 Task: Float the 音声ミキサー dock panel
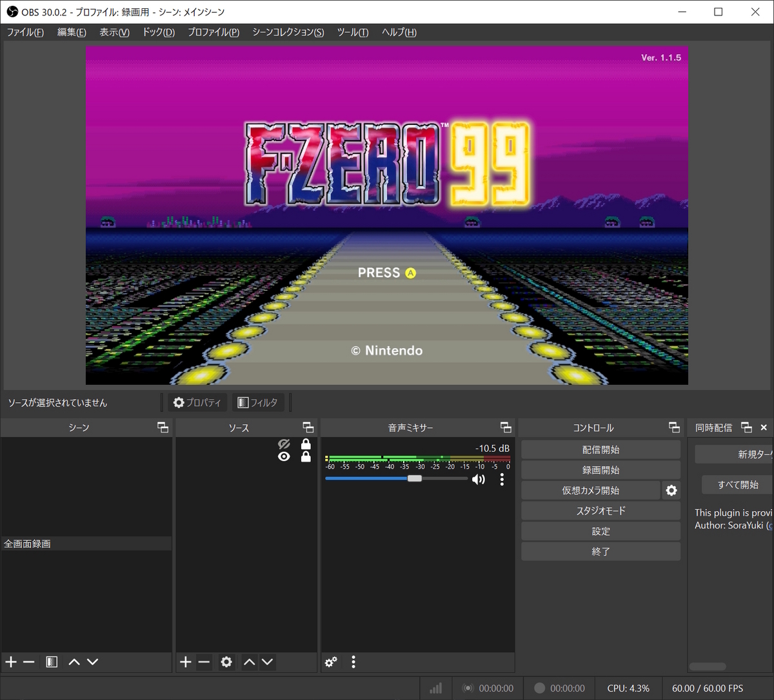(x=506, y=427)
